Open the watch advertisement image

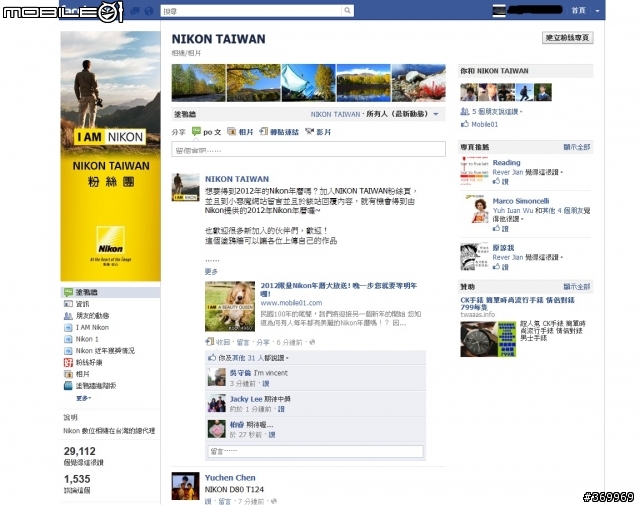click(x=488, y=339)
